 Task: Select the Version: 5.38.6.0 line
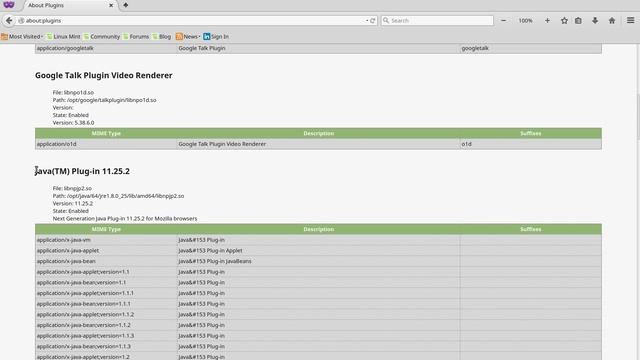coord(73,122)
